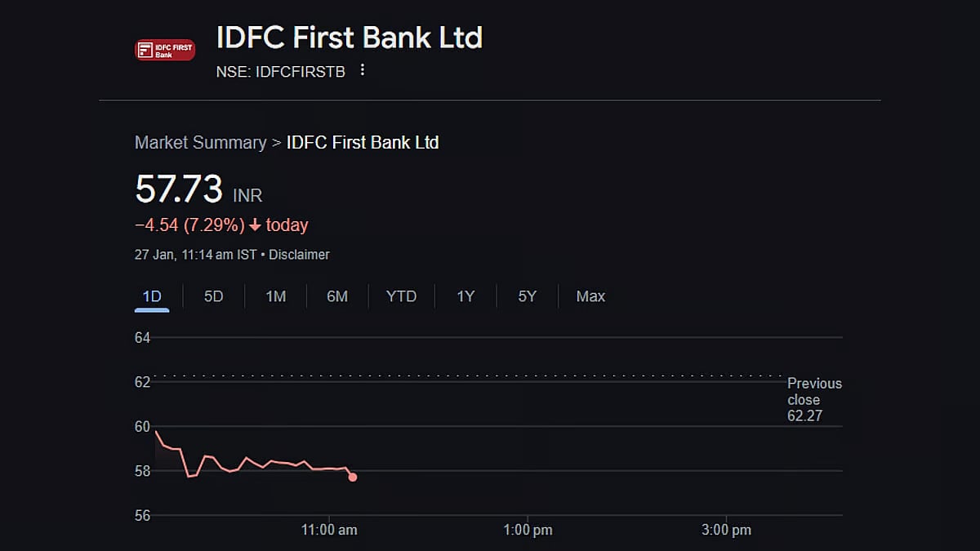Click the 1:00 pm time axis label
Viewport: 980px width, 551px height.
(528, 531)
